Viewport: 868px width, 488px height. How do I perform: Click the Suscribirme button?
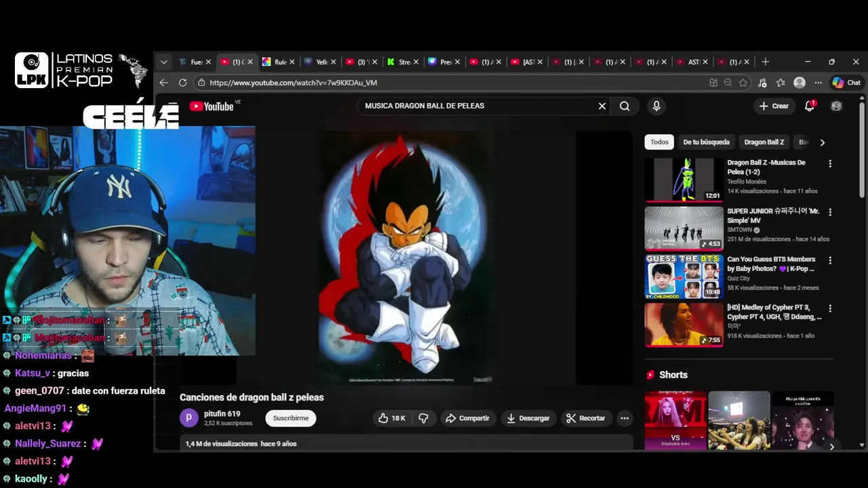[290, 418]
